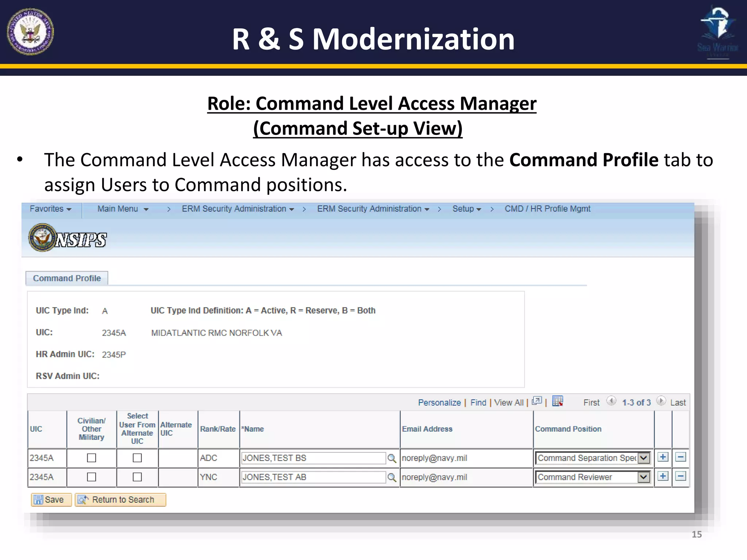Tick Civilian/Other Military box in YNC row
747x560 pixels.
(92, 477)
